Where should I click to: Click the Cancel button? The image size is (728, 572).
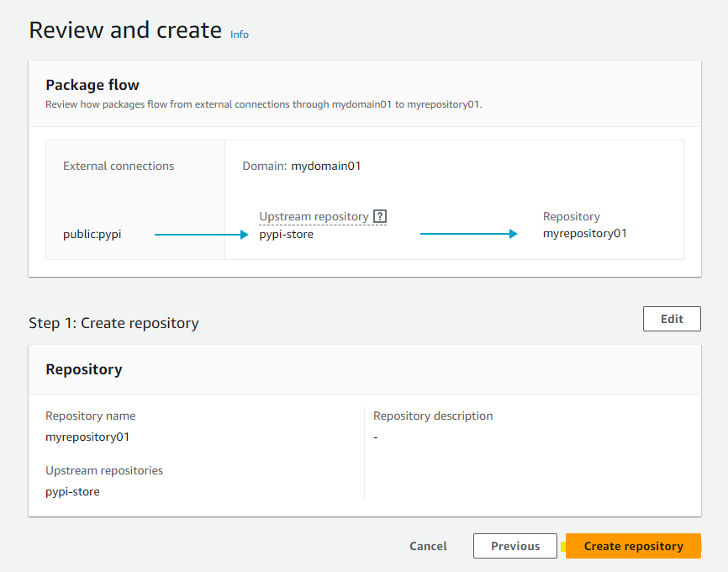point(428,546)
